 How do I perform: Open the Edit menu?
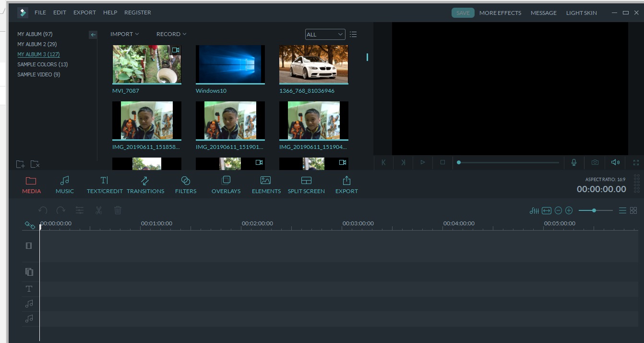point(60,12)
